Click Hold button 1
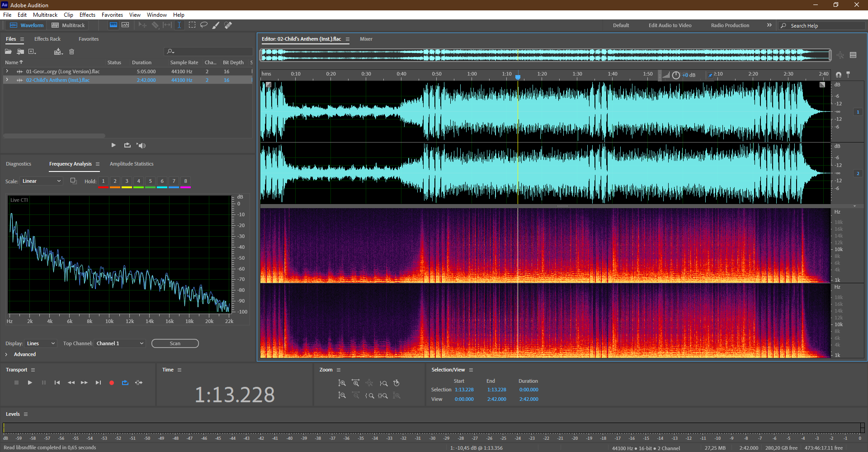The image size is (868, 452). pos(103,181)
